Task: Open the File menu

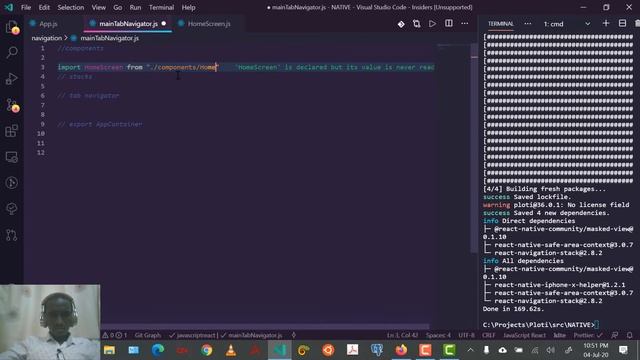Action: pos(26,7)
